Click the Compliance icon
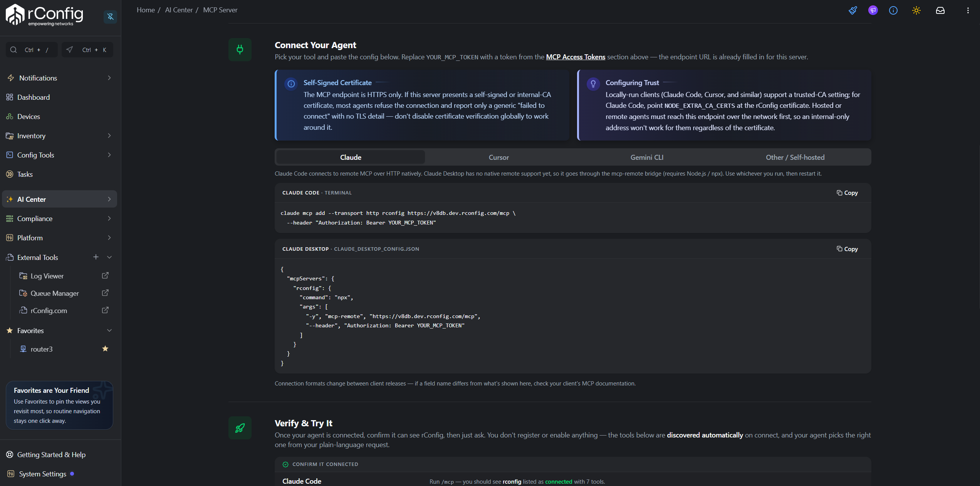Viewport: 980px width, 486px height. (x=10, y=218)
